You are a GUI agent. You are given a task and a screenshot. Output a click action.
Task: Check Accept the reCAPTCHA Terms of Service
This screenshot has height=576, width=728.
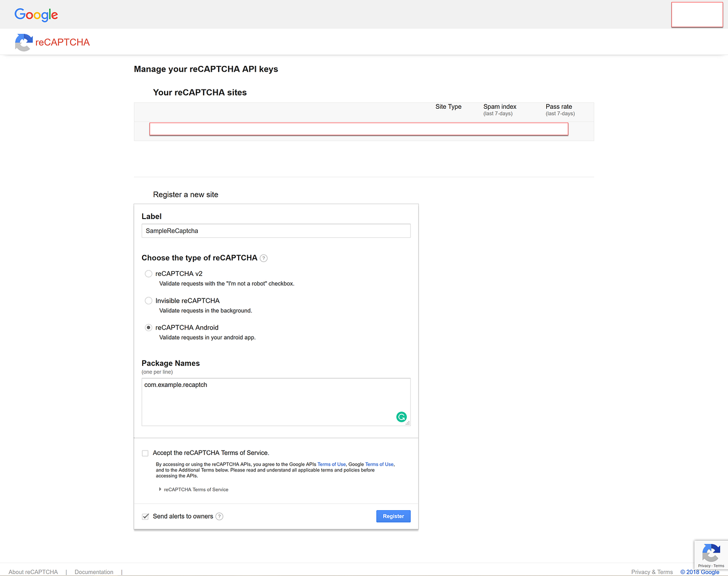point(145,453)
